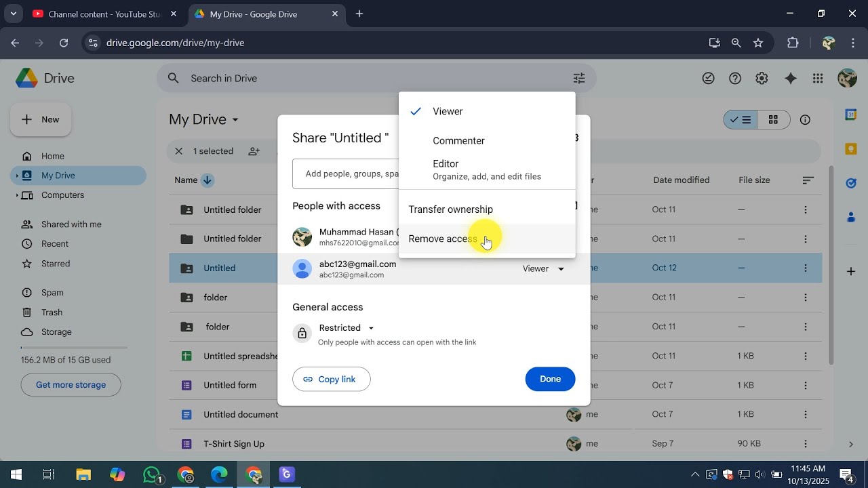This screenshot has width=868, height=488.
Task: Open Starred in sidebar
Action: tap(78, 264)
